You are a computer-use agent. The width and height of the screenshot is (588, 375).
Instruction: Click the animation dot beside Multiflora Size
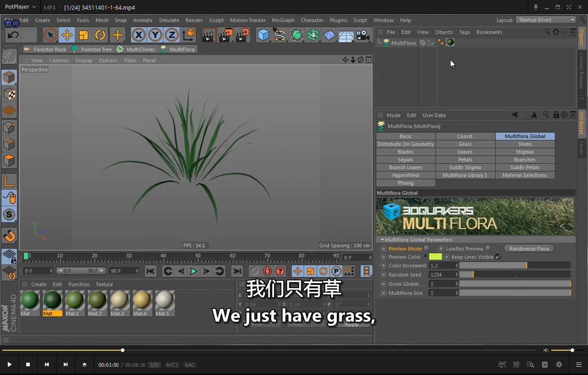click(x=384, y=293)
